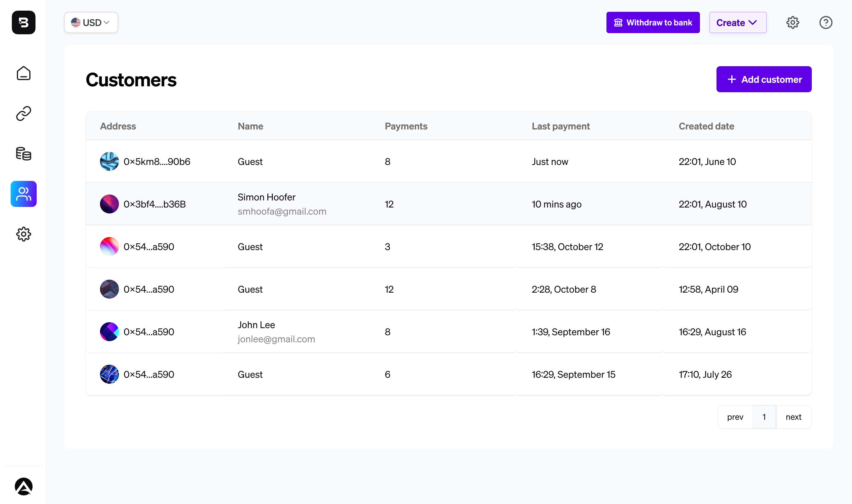Image resolution: width=852 pixels, height=504 pixels.
Task: Open the account avatar at sidebar bottom
Action: click(23, 486)
